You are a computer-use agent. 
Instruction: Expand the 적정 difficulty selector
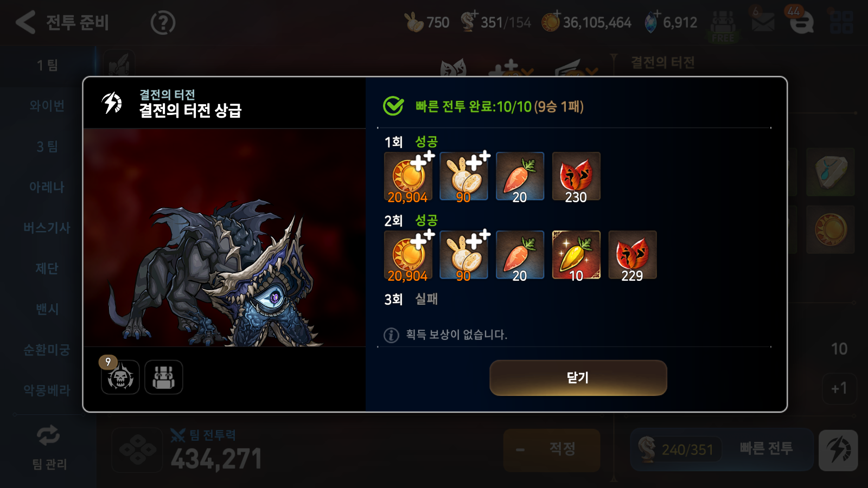(552, 450)
